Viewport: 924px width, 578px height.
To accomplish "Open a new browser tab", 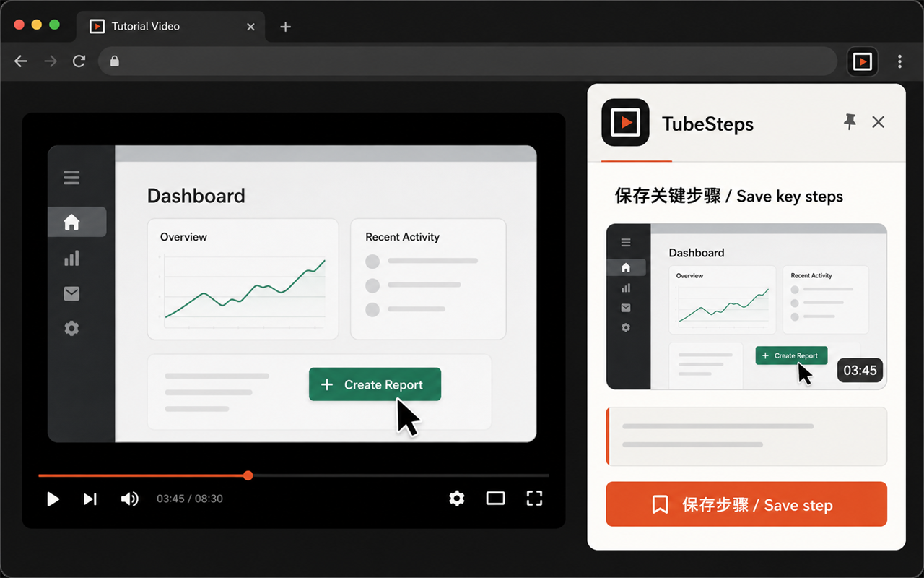I will [286, 27].
